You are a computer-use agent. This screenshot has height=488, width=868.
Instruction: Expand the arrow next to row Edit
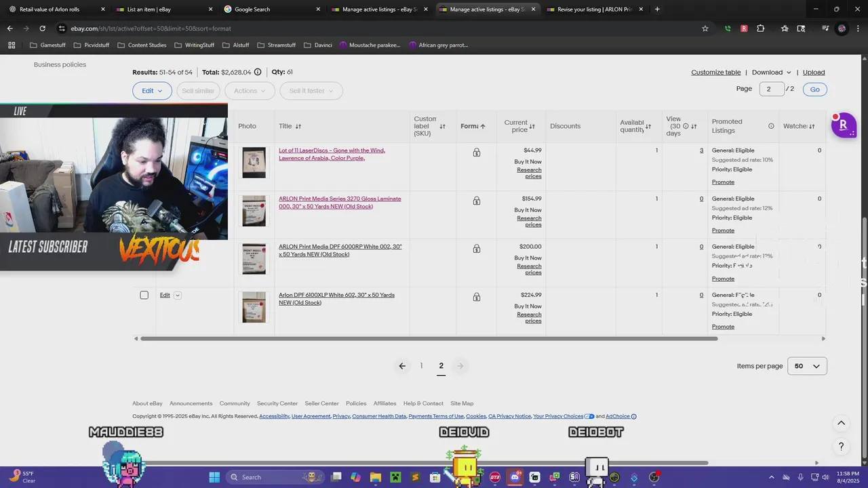pos(178,295)
